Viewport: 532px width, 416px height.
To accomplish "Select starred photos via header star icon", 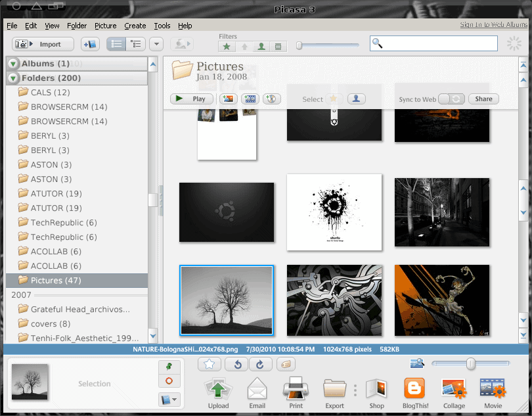I will 334,99.
